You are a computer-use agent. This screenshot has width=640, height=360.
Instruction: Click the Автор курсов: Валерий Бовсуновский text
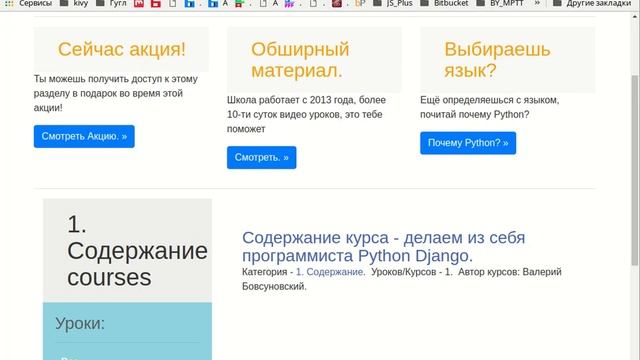point(402,279)
